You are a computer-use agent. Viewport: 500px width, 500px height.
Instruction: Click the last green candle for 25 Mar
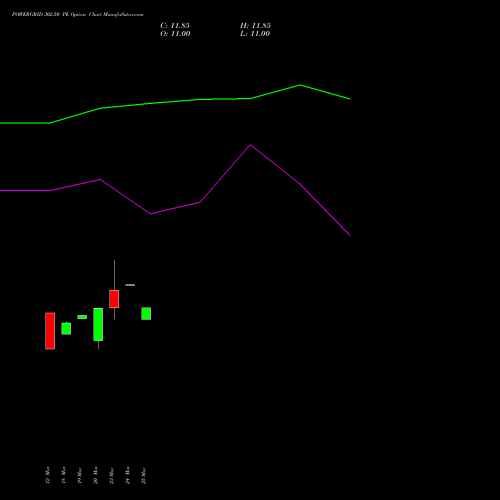(x=146, y=313)
